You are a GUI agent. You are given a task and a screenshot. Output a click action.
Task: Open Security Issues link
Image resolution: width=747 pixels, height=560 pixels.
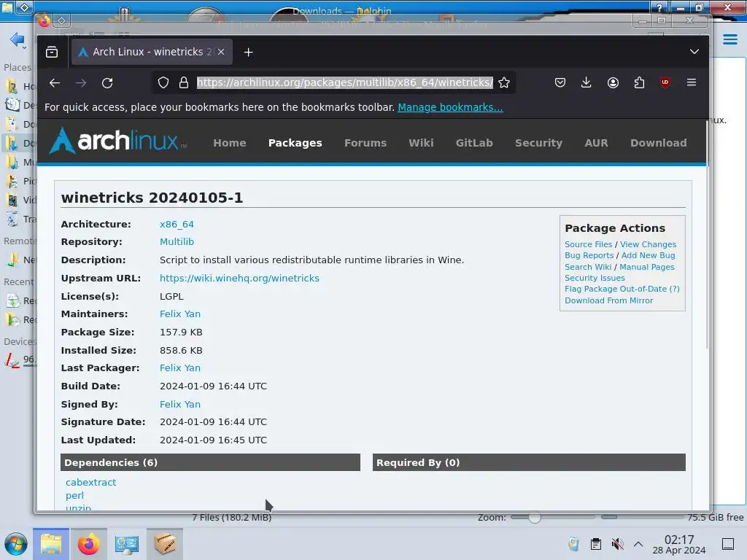pos(595,278)
